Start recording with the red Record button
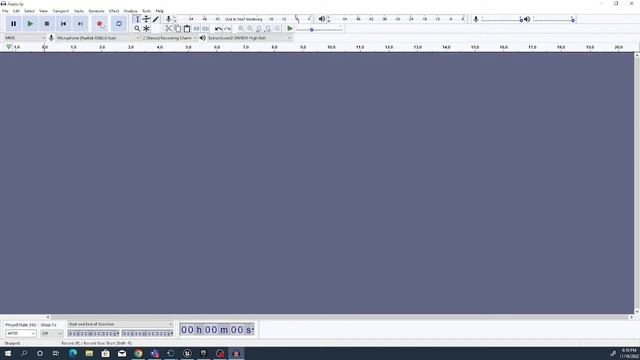The width and height of the screenshot is (640, 360). click(100, 24)
